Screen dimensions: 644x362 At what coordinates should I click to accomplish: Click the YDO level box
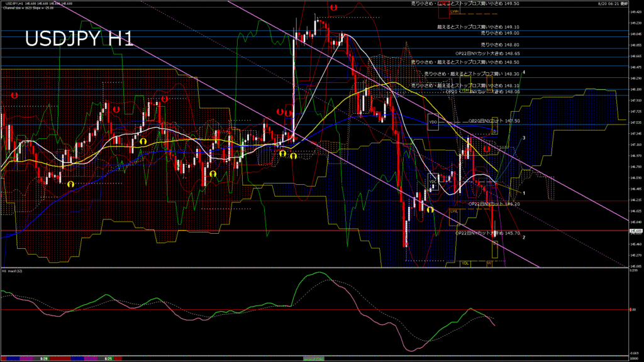tap(433, 122)
